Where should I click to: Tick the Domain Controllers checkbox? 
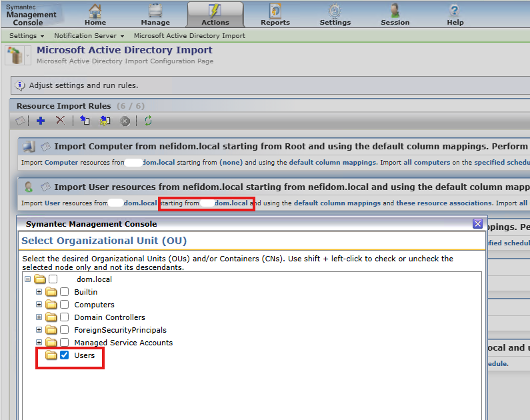pyautogui.click(x=64, y=317)
